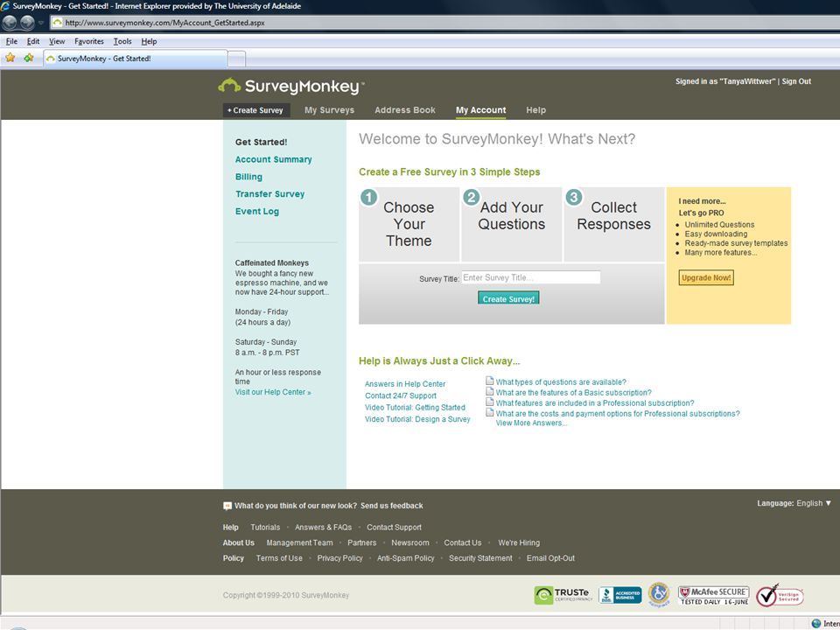Screen dimensions: 840x630
Task: Click document icon beside 'costs and payment options'
Action: pos(490,412)
